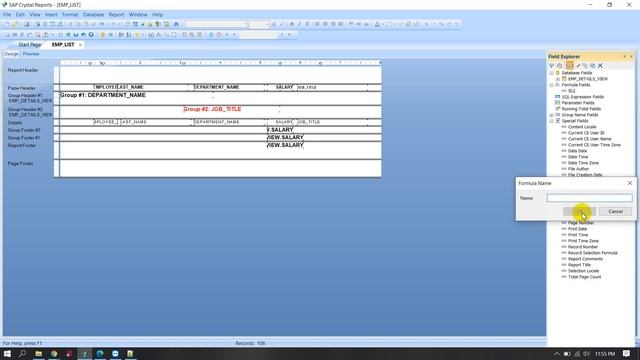
Task: Open Chrome from the taskbar
Action: [x=54, y=353]
